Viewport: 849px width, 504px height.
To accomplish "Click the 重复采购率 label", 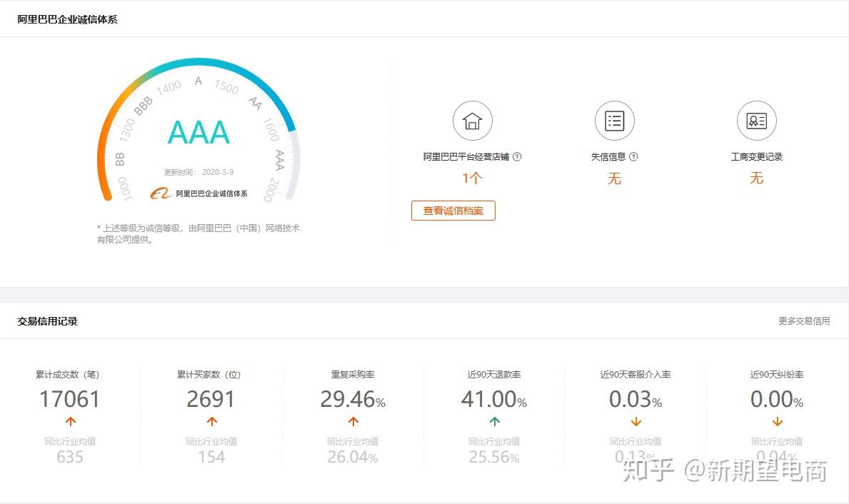I will click(x=353, y=375).
